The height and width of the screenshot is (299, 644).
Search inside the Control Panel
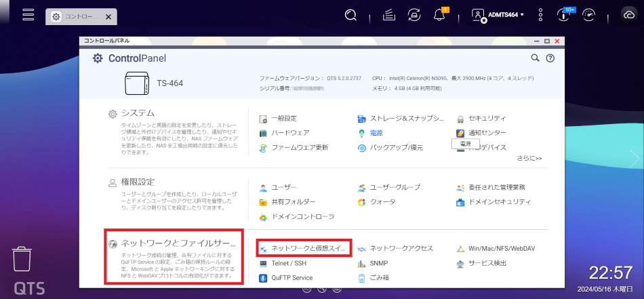535,58
